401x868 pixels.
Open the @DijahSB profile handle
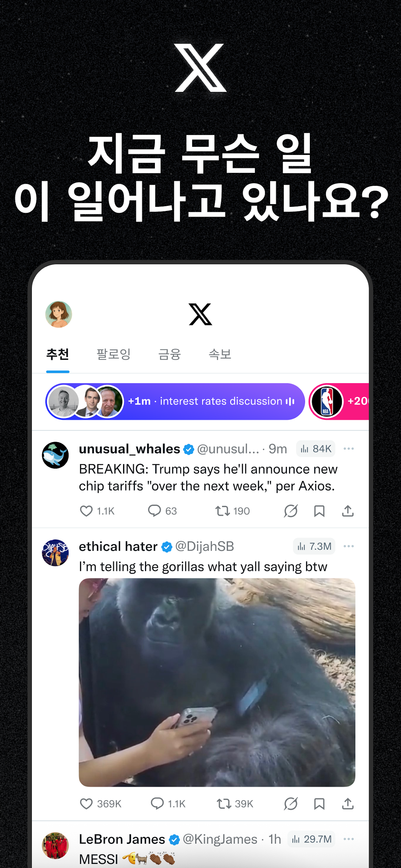point(204,547)
